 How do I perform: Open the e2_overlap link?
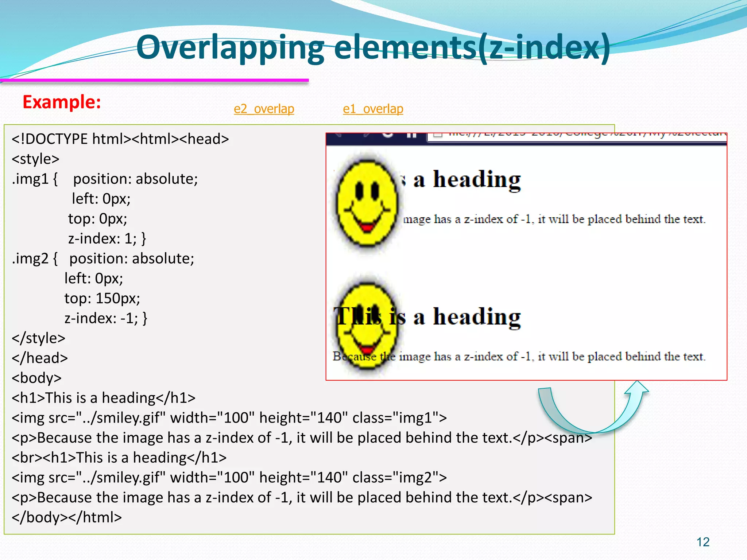click(264, 109)
